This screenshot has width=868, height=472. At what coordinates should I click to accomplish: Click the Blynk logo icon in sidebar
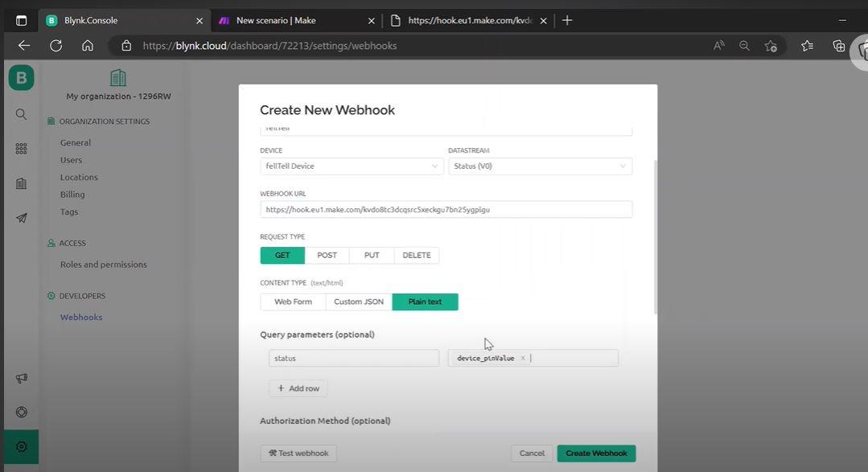(21, 77)
